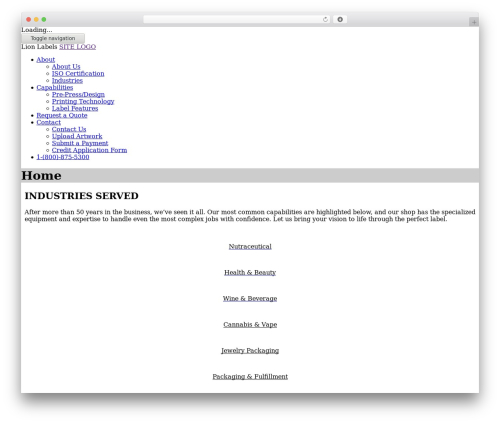Open Submit a Payment link

(x=80, y=144)
